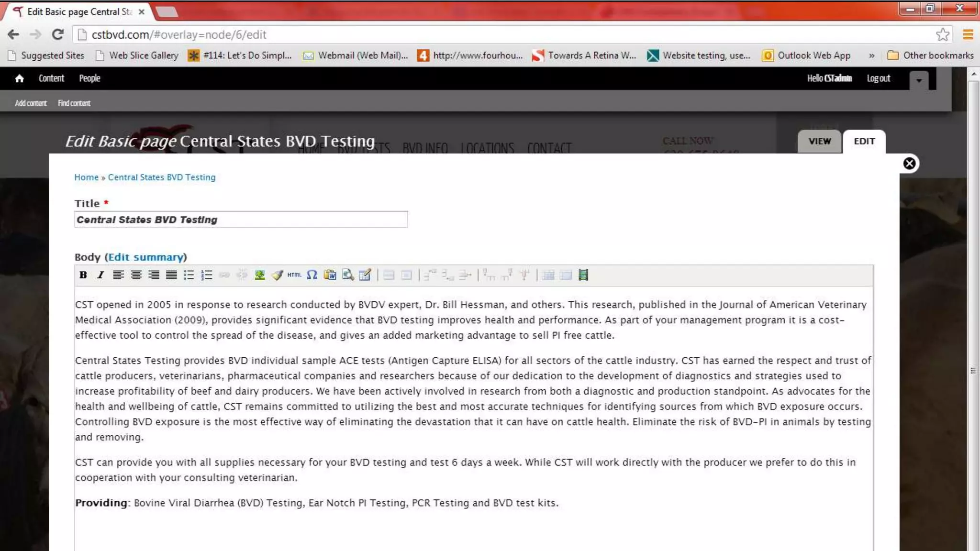Image resolution: width=980 pixels, height=551 pixels.
Task: Click inside the Title input field
Action: 241,220
